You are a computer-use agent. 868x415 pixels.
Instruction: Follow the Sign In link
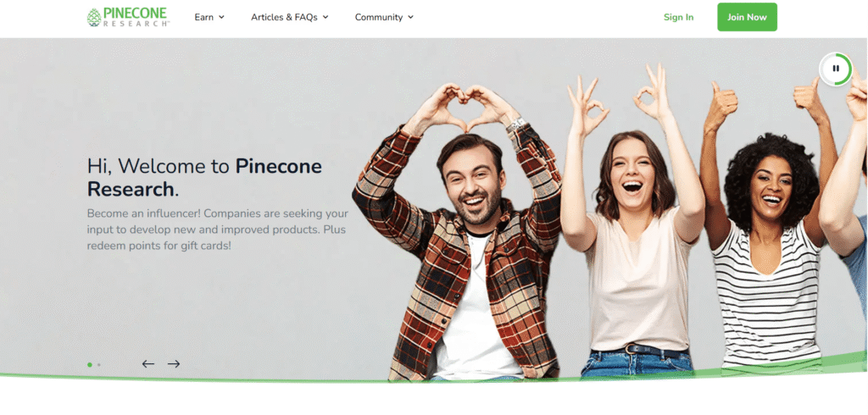679,17
